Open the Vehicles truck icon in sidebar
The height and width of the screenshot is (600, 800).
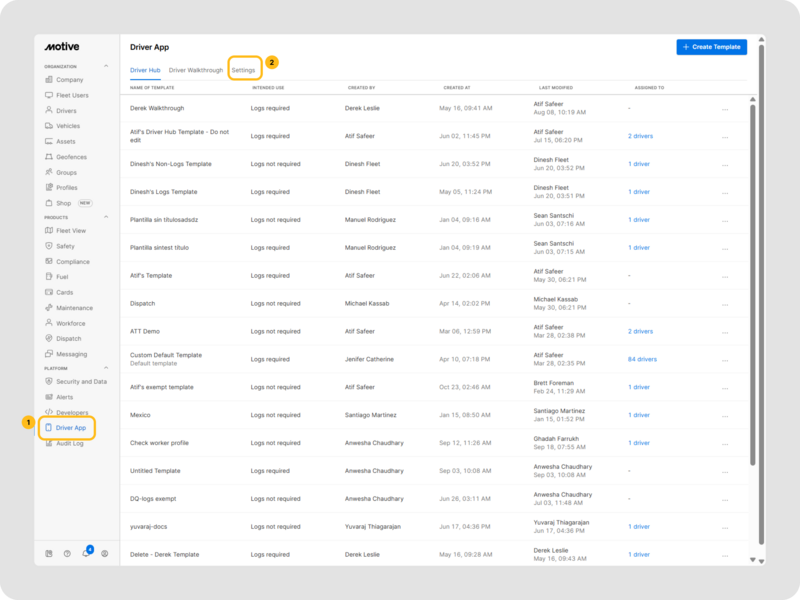point(49,126)
